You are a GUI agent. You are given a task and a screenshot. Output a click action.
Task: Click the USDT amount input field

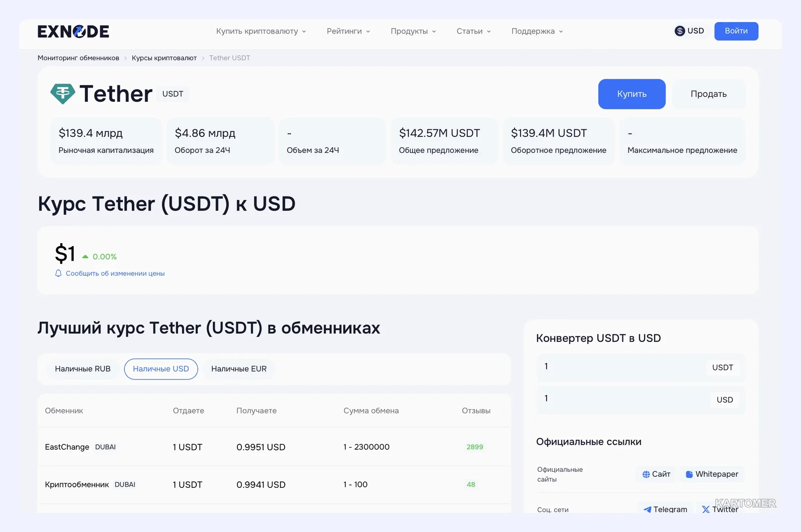point(641,368)
